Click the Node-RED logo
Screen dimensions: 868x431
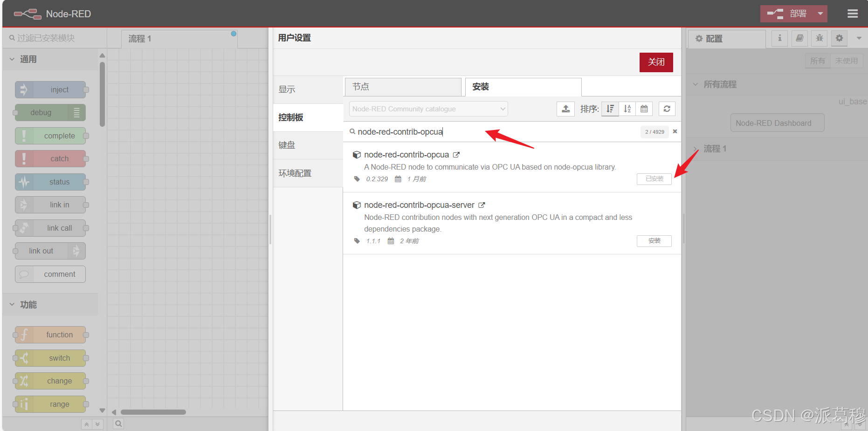pos(52,14)
